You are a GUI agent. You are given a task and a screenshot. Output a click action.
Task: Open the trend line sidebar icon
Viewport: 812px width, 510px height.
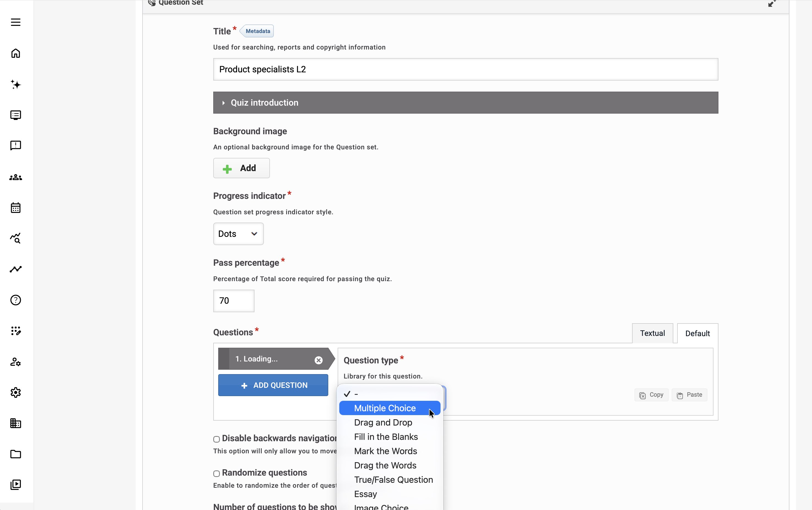(15, 269)
